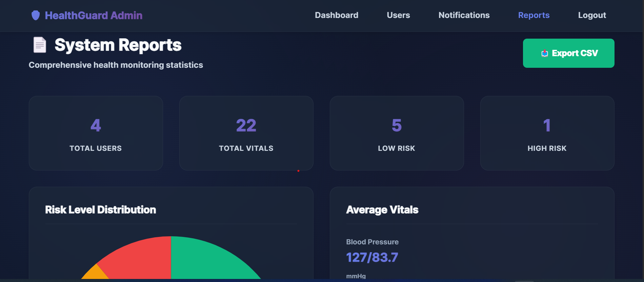Click the number 22 in Total Vitals
Viewport: 644px width, 282px height.
click(246, 126)
